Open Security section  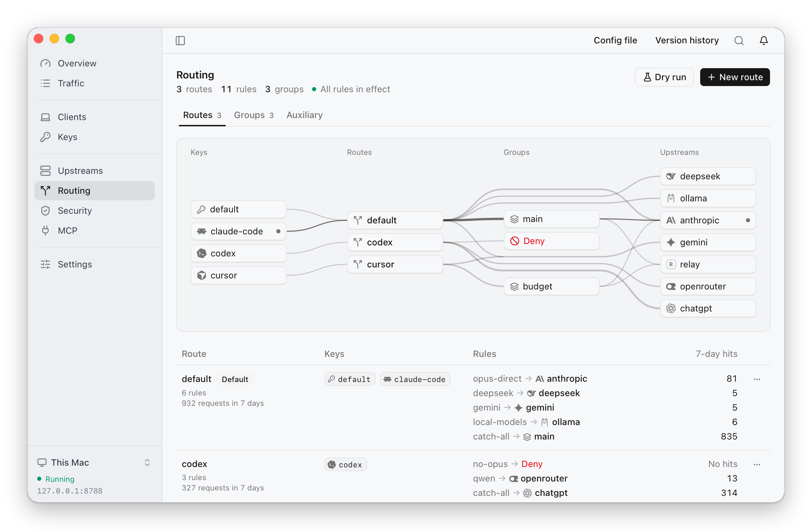(95, 211)
